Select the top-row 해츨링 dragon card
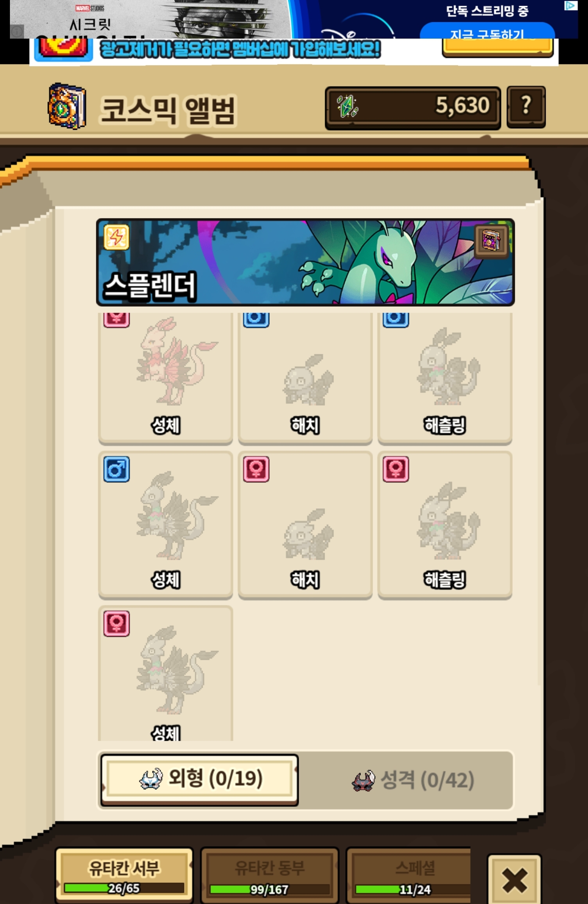The image size is (588, 904). point(445,378)
